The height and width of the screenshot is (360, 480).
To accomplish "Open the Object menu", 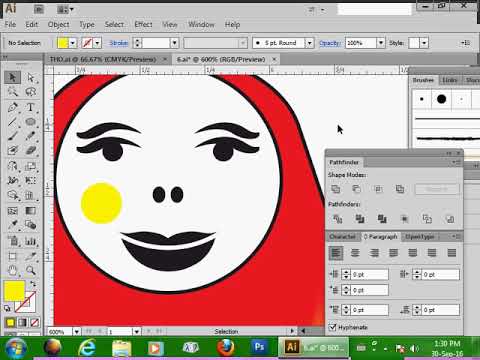I will point(58,25).
